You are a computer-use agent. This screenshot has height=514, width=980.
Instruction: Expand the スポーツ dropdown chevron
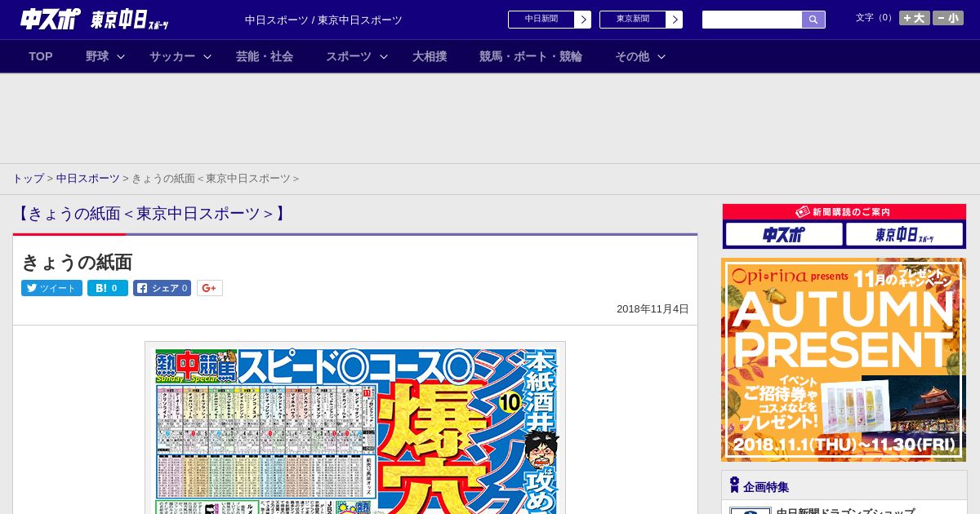pyautogui.click(x=384, y=56)
